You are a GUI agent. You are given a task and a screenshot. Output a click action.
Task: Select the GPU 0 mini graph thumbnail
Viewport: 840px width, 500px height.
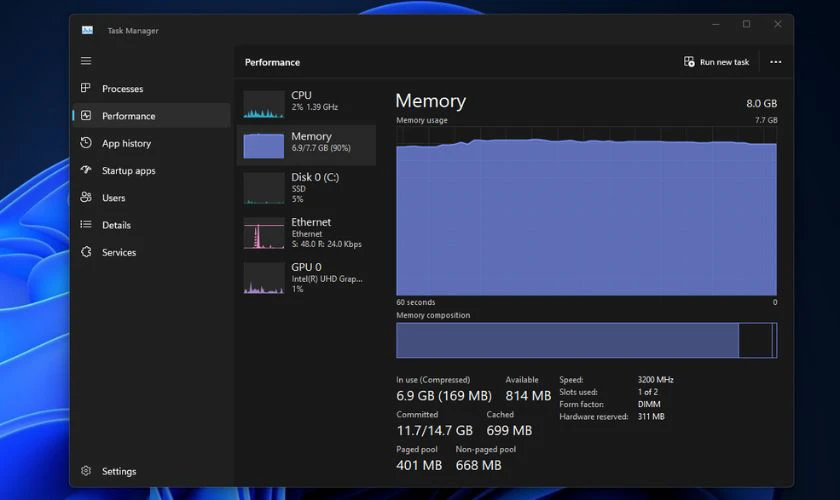264,278
